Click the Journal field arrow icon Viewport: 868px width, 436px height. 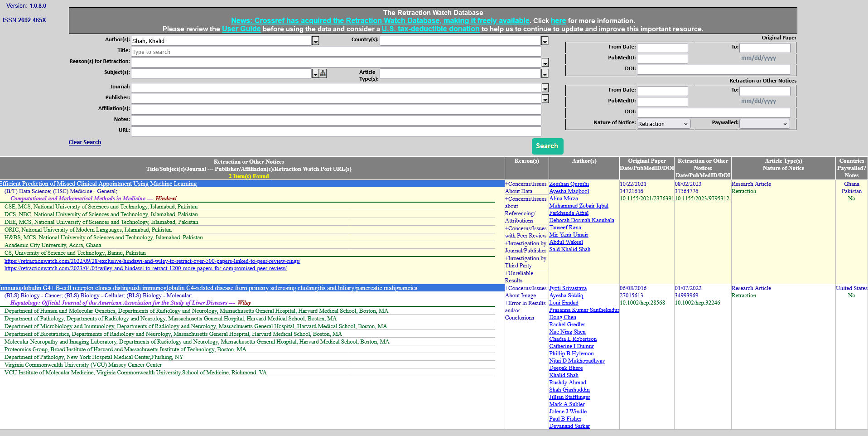click(x=545, y=88)
